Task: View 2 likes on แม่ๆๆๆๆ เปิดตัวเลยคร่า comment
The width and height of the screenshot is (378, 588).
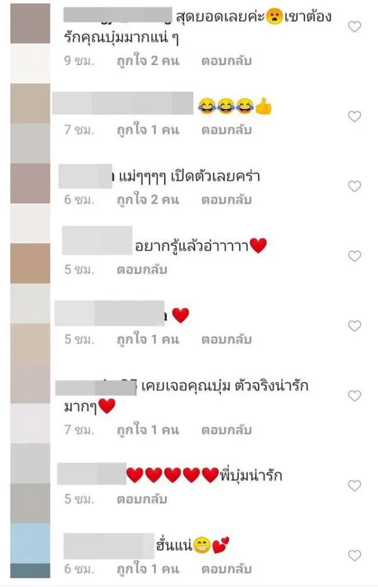Action: (x=148, y=199)
